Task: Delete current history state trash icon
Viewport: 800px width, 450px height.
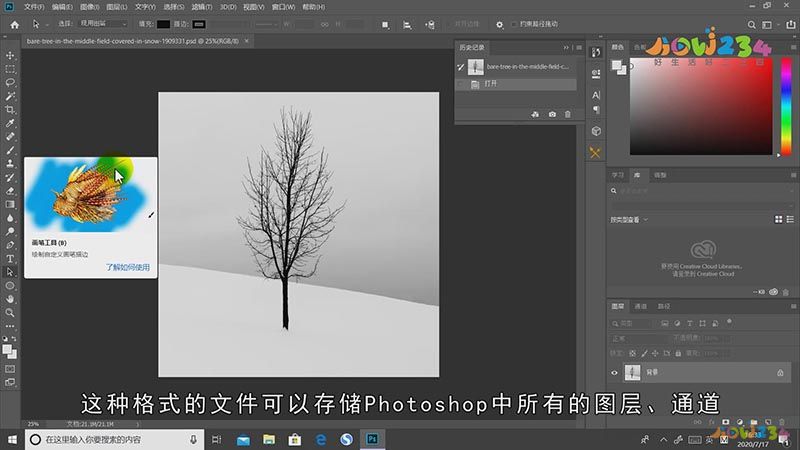Action: (x=568, y=114)
